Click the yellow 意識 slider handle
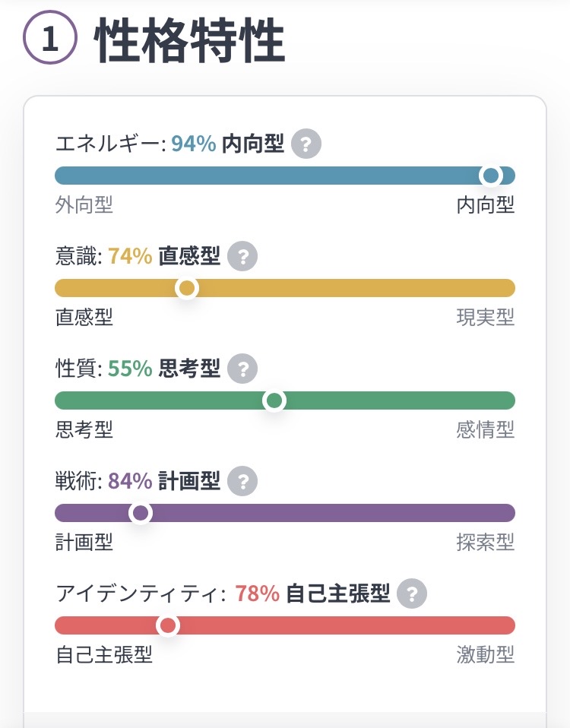This screenshot has width=570, height=728. pyautogui.click(x=186, y=288)
